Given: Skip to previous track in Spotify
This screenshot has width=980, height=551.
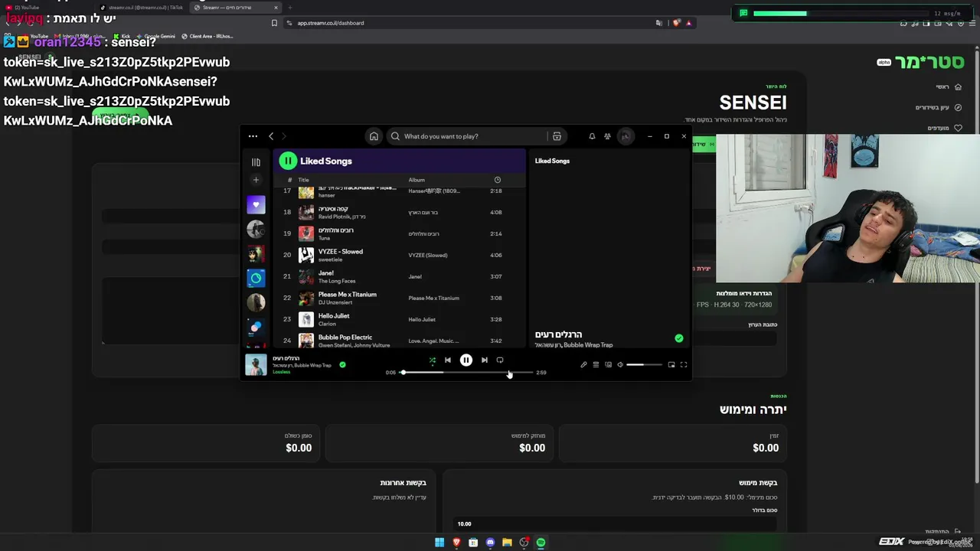Looking at the screenshot, I should (448, 360).
